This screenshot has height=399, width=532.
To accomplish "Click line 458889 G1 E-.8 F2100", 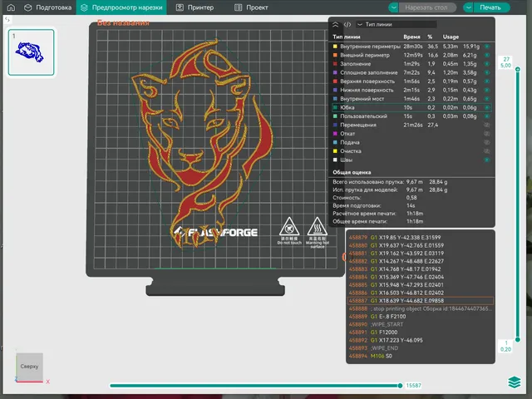I will 421,317.
